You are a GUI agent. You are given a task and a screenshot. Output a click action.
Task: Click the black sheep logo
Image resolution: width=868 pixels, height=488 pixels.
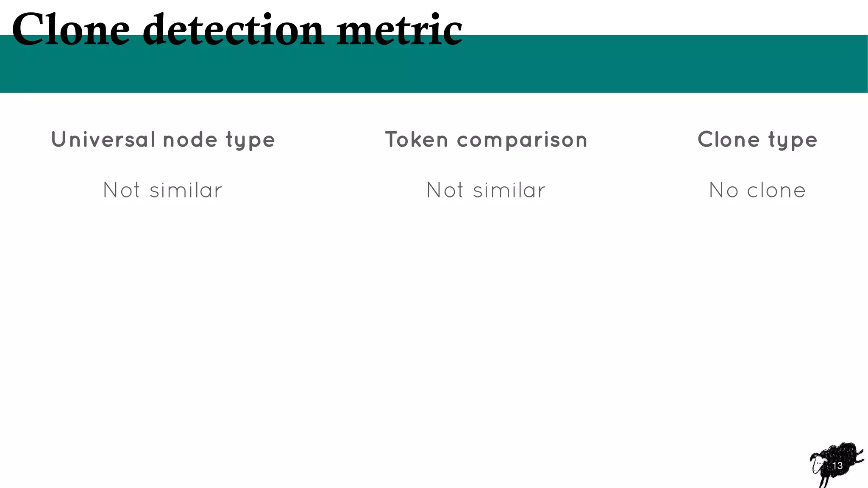pyautogui.click(x=837, y=465)
